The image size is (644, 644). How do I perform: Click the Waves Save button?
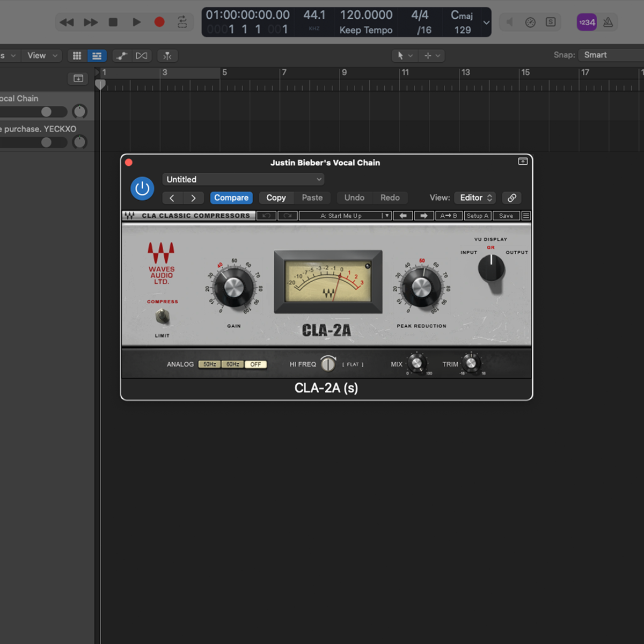[506, 216]
